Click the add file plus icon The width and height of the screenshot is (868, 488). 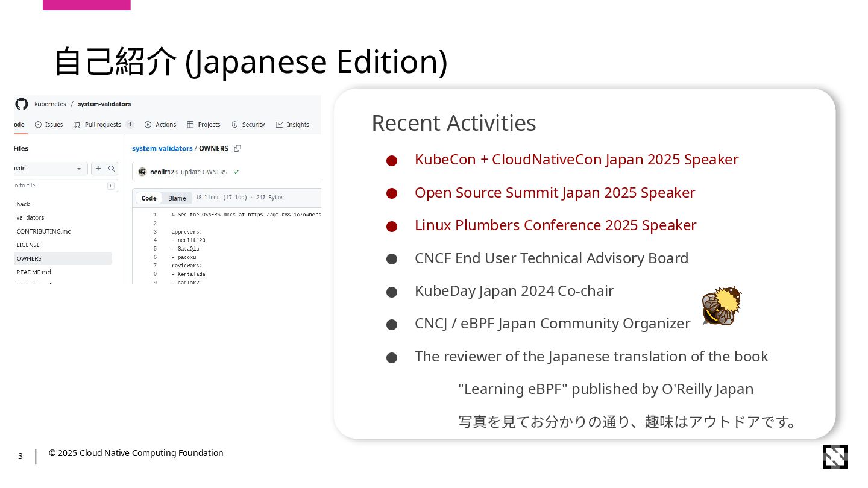(98, 169)
